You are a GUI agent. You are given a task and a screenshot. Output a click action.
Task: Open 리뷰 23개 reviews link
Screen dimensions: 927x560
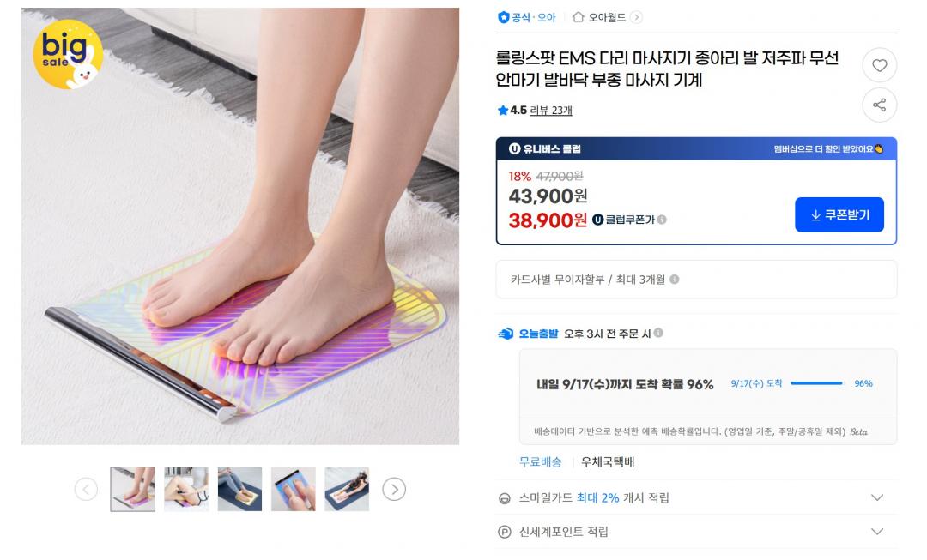(x=551, y=111)
